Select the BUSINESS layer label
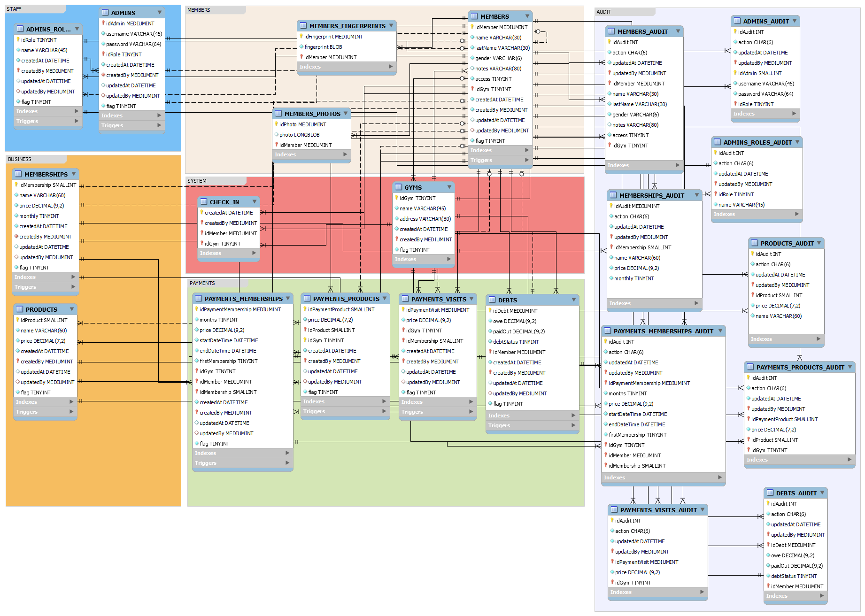The width and height of the screenshot is (865, 616). (x=20, y=159)
